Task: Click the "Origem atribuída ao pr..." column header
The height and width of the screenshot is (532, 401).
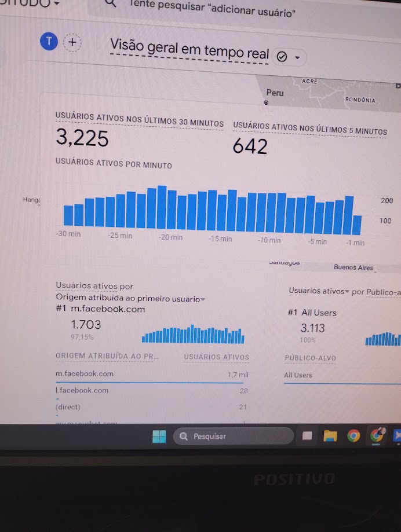Action: (x=107, y=356)
